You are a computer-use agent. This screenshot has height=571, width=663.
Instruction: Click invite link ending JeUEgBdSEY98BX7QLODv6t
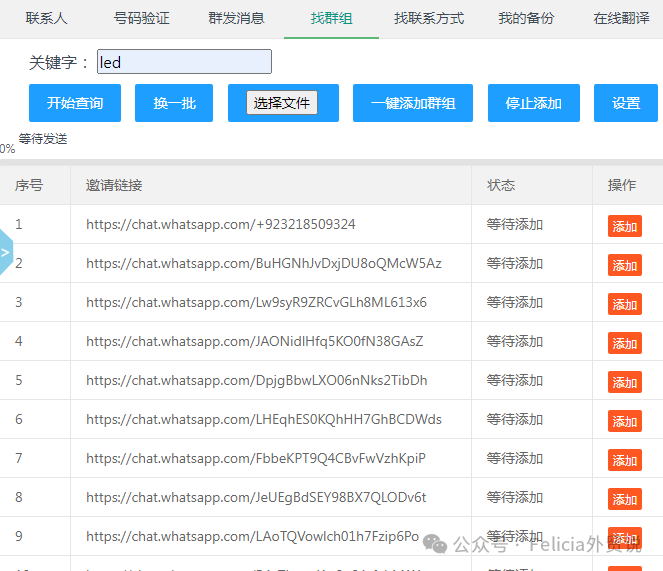(256, 497)
